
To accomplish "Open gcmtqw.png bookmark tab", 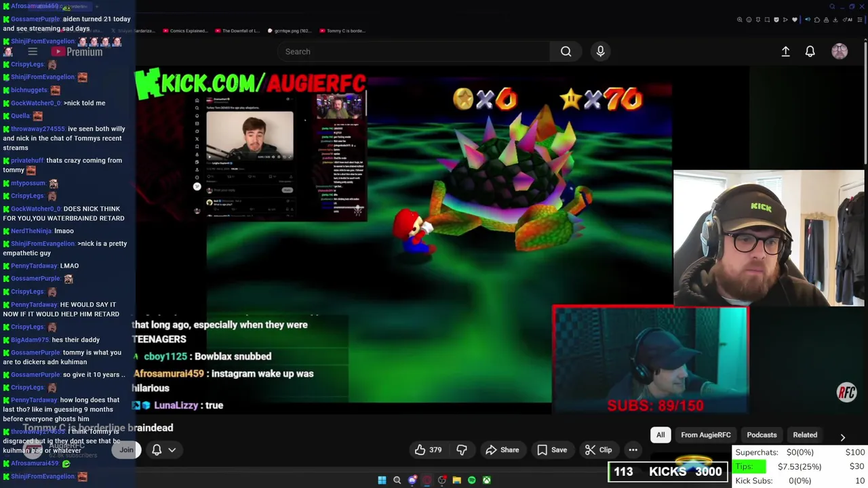I will [x=289, y=30].
